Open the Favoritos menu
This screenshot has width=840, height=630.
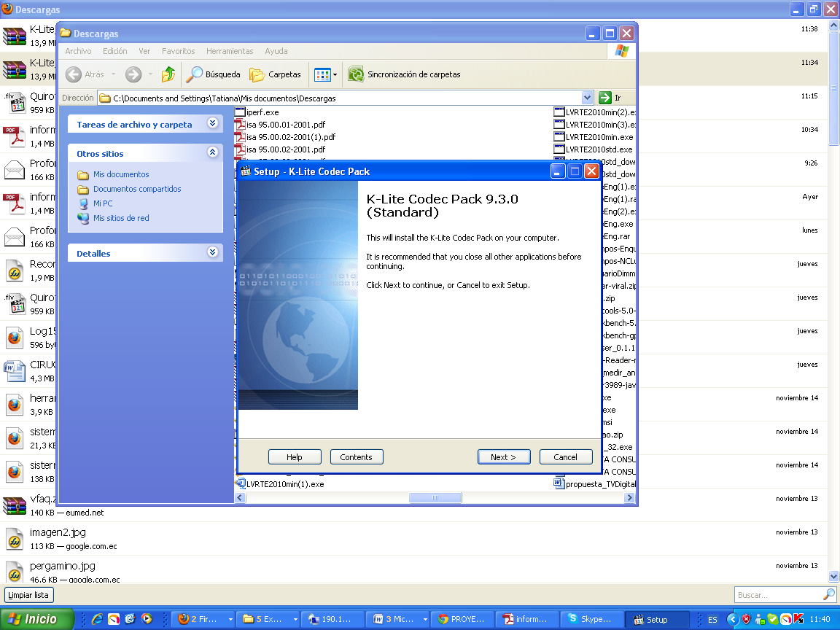coord(179,51)
